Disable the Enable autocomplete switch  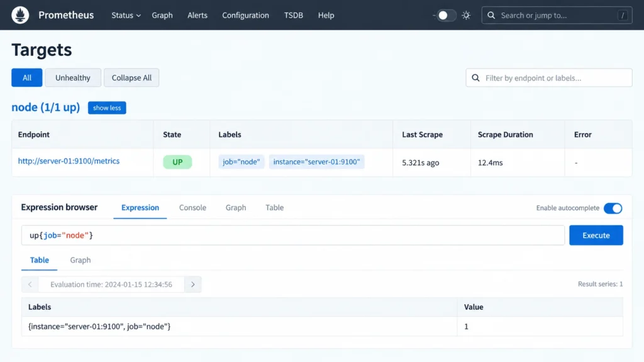coord(613,208)
